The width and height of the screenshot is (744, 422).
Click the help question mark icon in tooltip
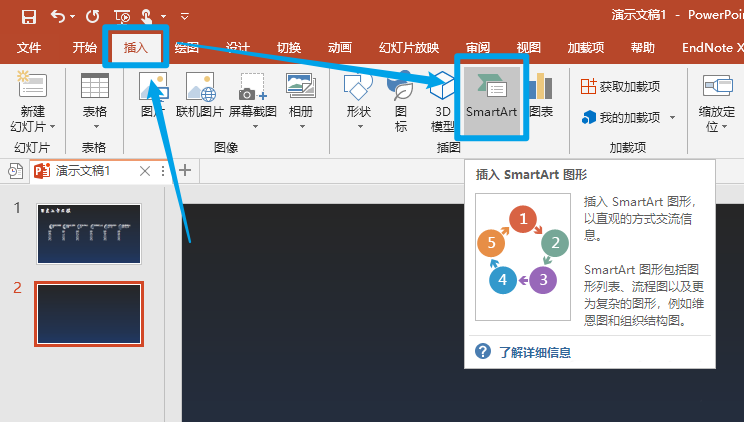pyautogui.click(x=483, y=351)
